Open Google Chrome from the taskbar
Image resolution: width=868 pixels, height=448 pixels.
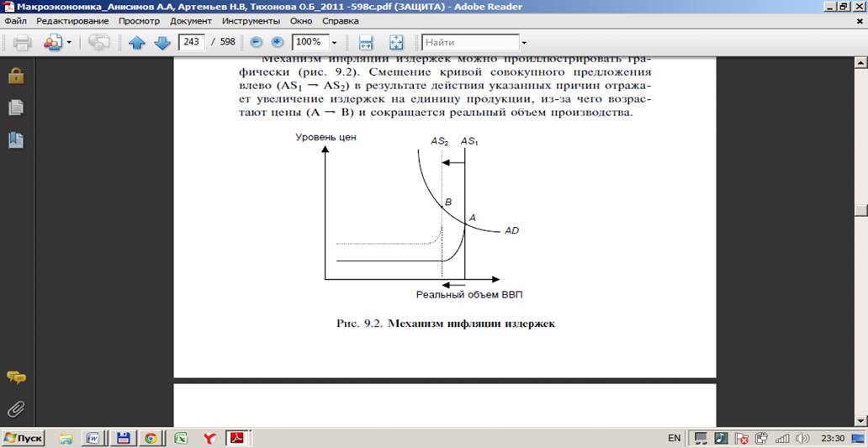click(x=150, y=438)
